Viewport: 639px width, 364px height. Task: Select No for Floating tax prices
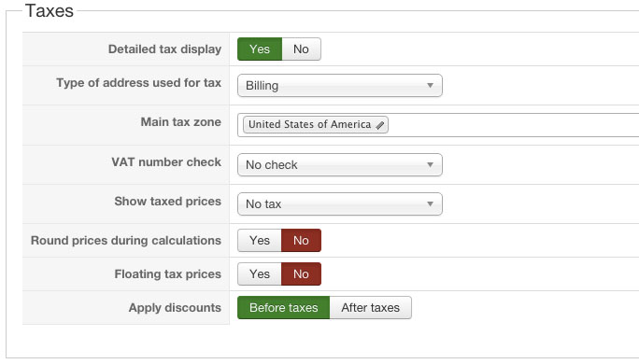pyautogui.click(x=301, y=274)
